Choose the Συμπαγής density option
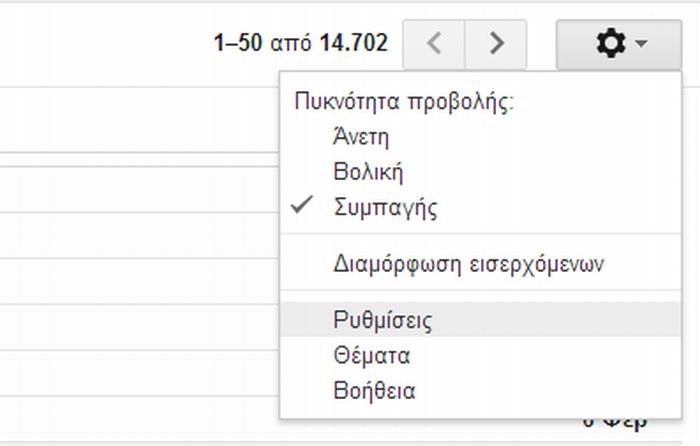Viewport: 700px width, 446px height. (385, 208)
